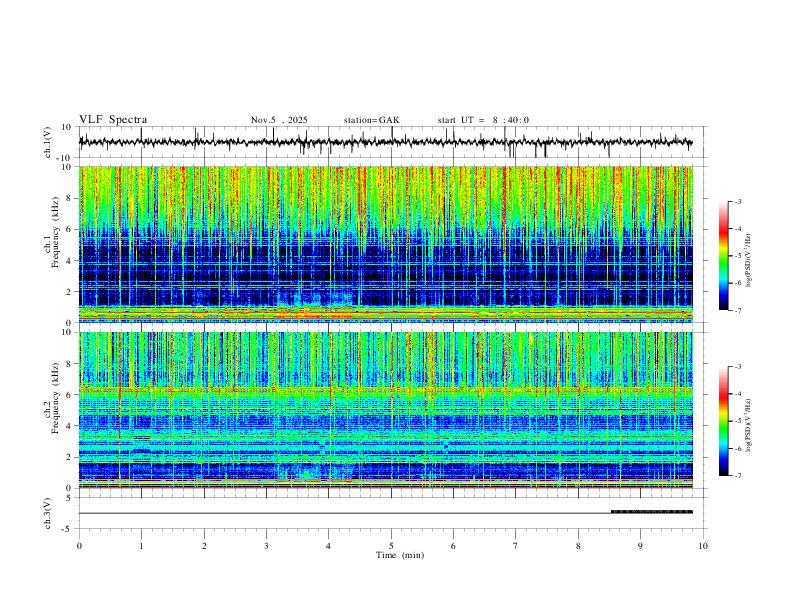Viewport: 792px width, 612px height.
Task: Click time axis tick label "0"
Action: (79, 546)
